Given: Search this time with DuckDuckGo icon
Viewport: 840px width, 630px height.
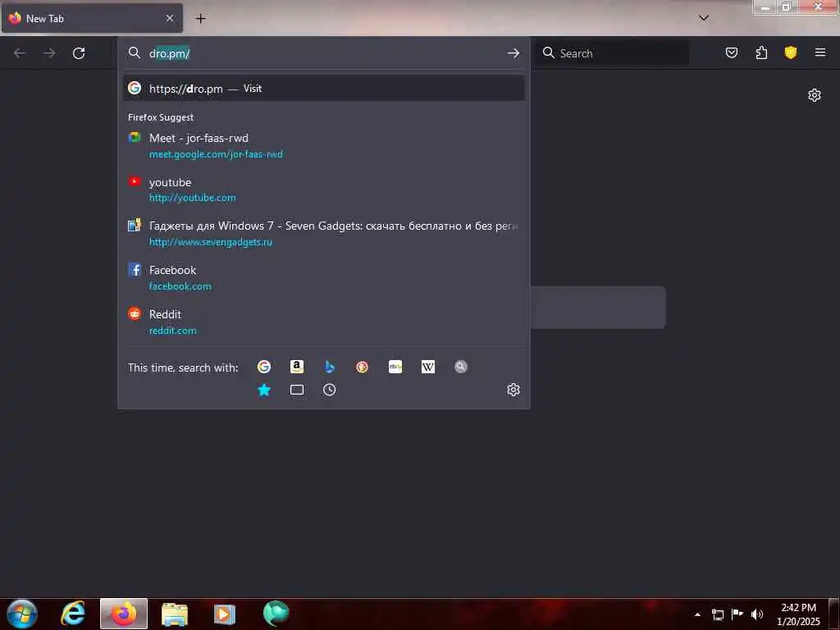Looking at the screenshot, I should click(x=362, y=367).
